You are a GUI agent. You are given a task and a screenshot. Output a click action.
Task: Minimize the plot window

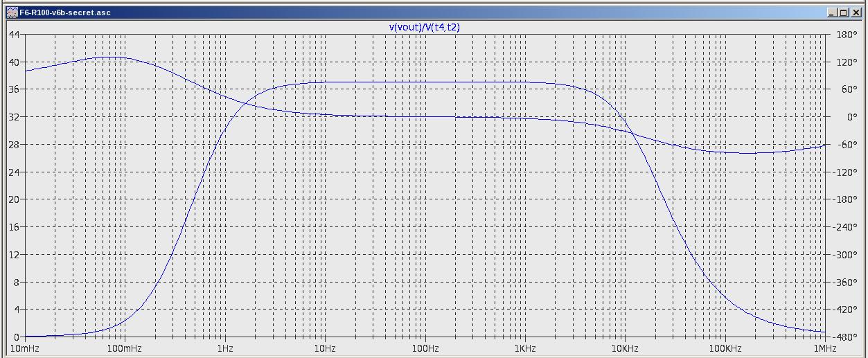pos(831,12)
